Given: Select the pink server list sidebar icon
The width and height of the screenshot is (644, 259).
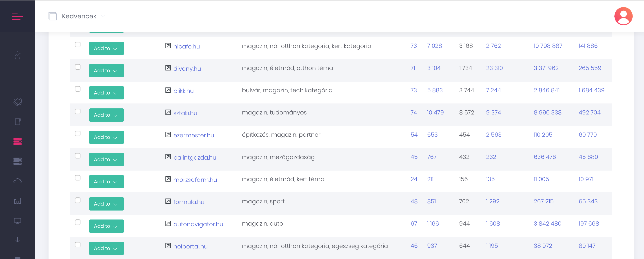Looking at the screenshot, I should pos(17,141).
